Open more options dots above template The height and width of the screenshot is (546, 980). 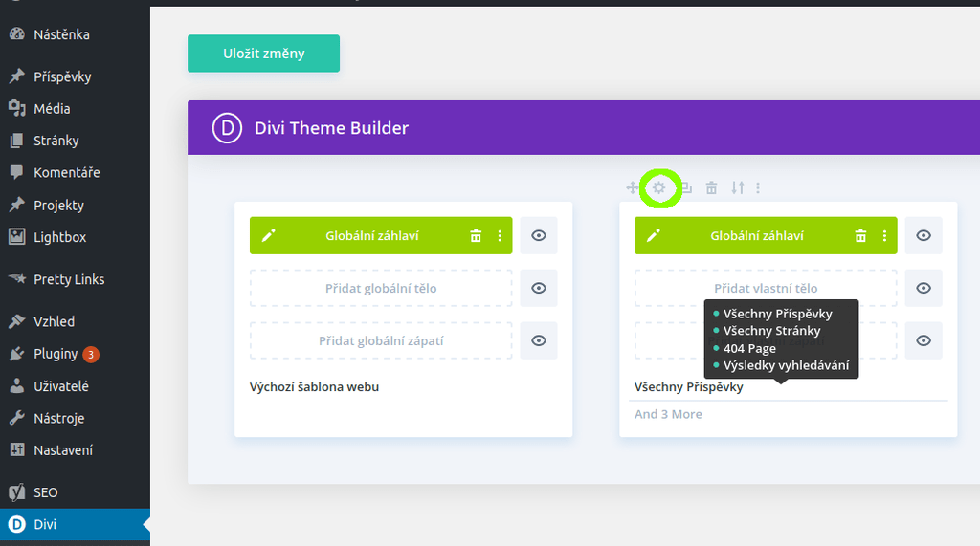click(x=758, y=187)
